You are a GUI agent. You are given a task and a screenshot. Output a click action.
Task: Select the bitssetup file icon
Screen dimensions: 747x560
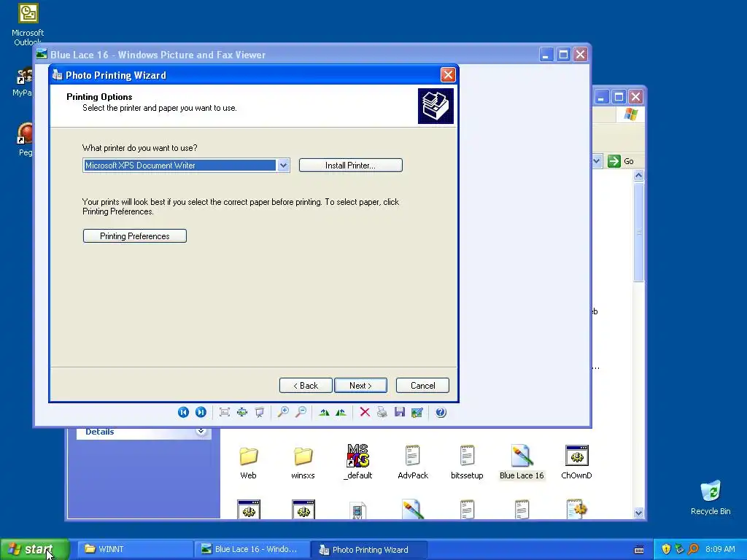click(467, 462)
